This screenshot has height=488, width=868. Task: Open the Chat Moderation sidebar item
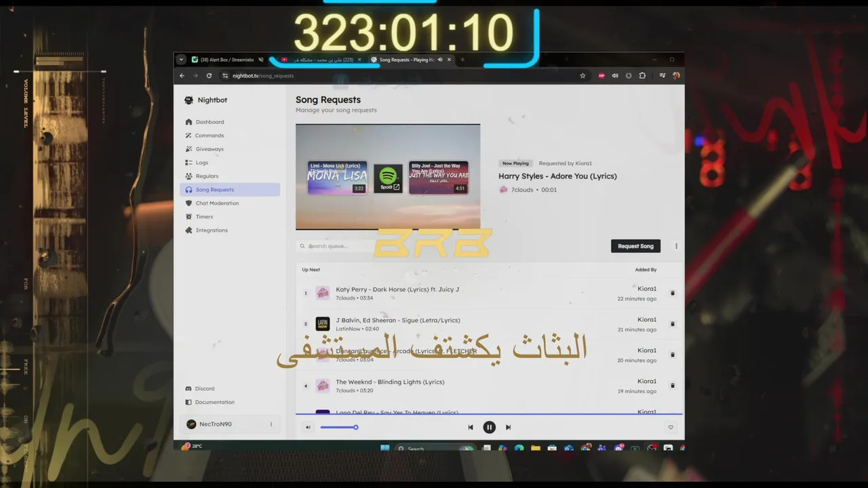(230, 203)
